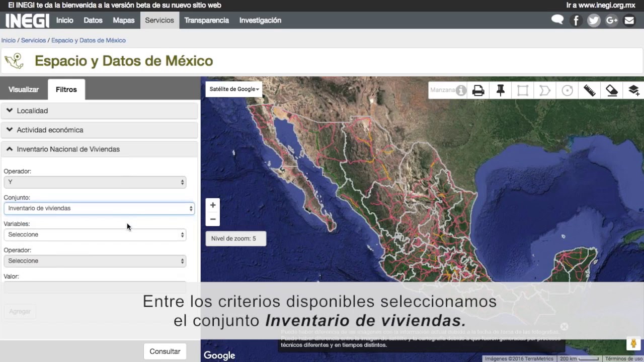
Task: Open the chat bubble icon in header
Action: point(557,20)
